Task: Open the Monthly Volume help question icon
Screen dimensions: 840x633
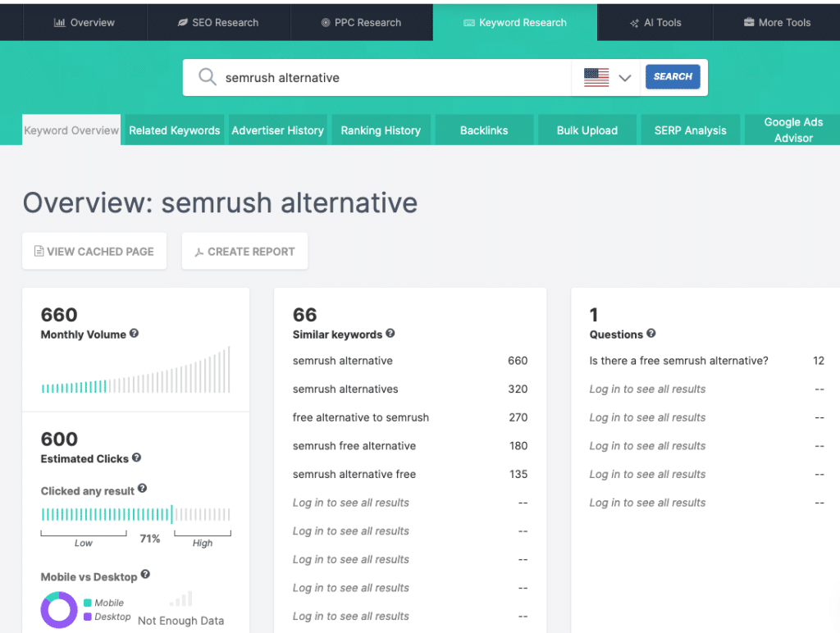Action: point(135,334)
